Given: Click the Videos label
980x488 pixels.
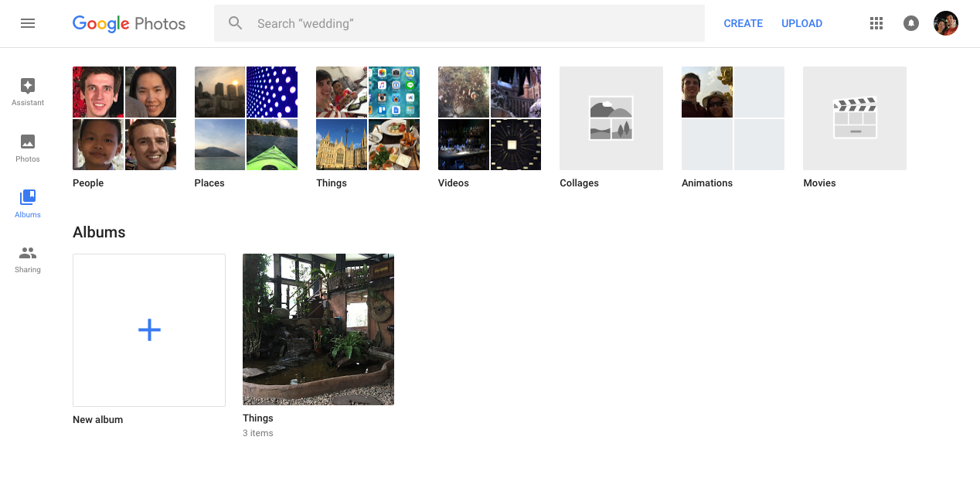Looking at the screenshot, I should tap(454, 183).
